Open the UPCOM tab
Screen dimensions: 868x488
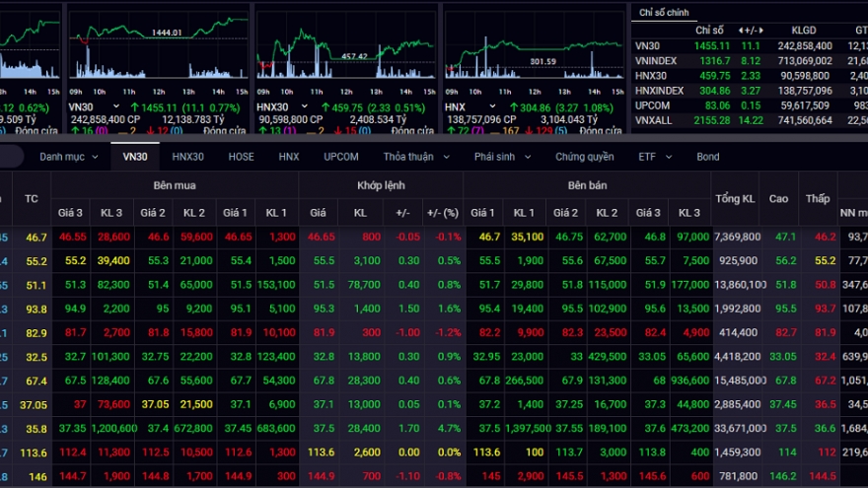tap(341, 157)
